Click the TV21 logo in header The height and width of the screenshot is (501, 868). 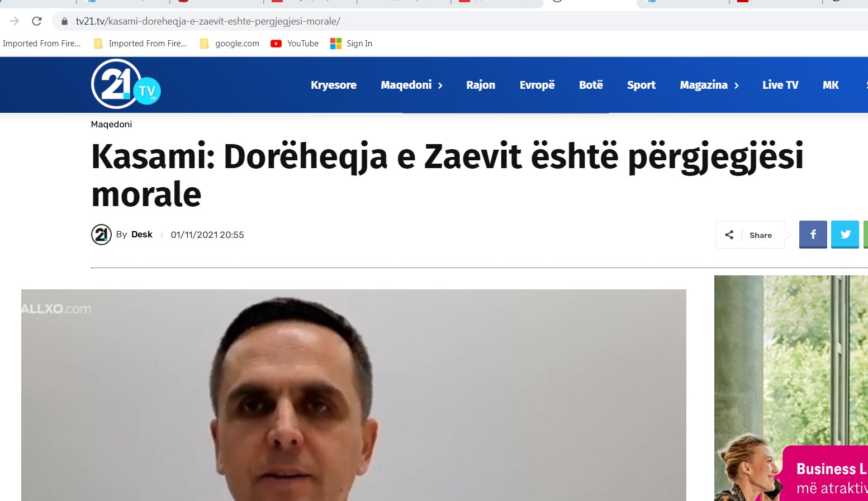[x=126, y=84]
